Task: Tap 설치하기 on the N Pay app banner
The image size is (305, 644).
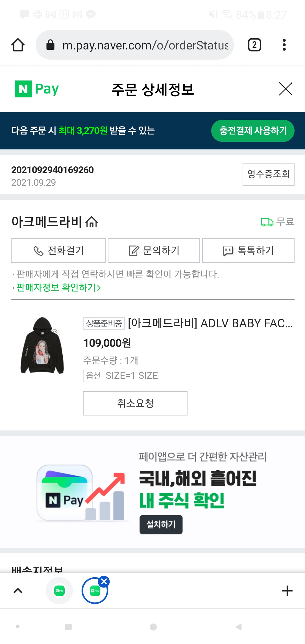Action: point(161,525)
